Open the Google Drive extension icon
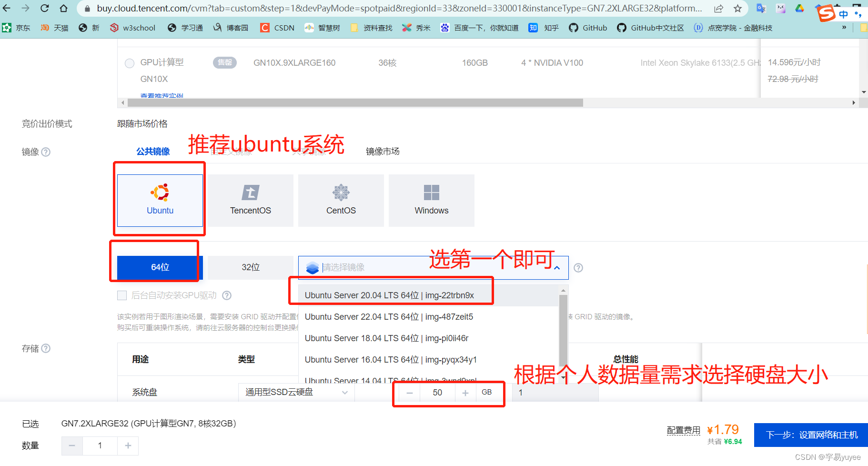Image resolution: width=868 pixels, height=466 pixels. point(799,8)
